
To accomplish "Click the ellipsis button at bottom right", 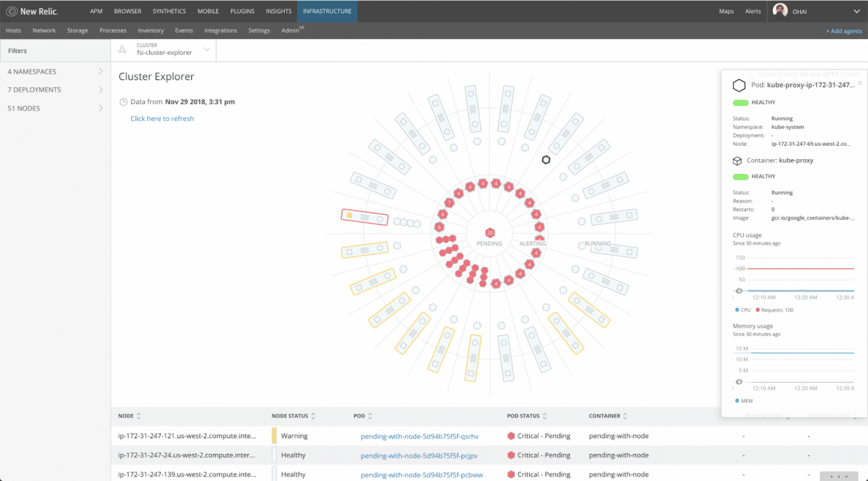I will tap(839, 476).
